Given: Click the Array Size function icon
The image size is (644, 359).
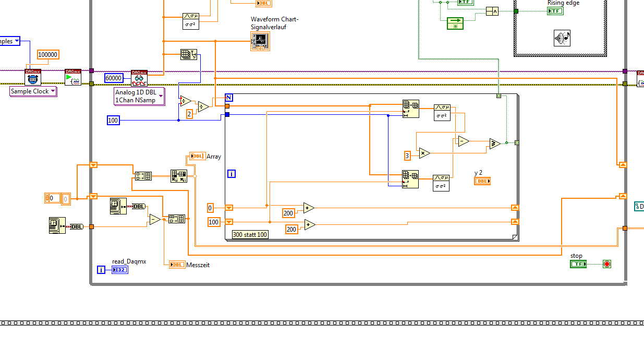Looking at the screenshot, I should pos(188,55).
